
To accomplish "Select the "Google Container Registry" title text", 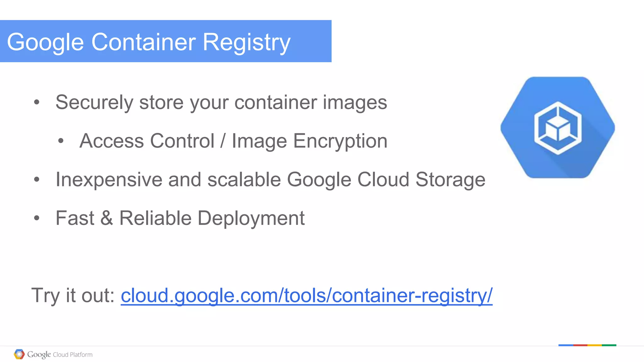I will click(x=148, y=42).
